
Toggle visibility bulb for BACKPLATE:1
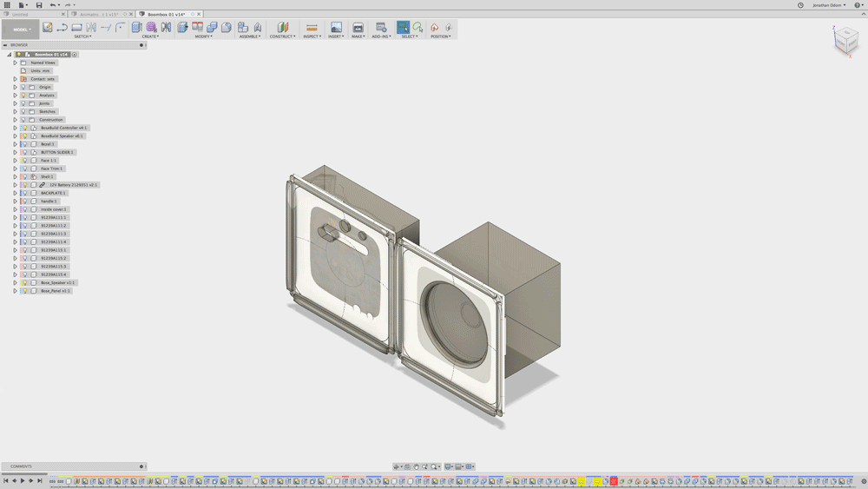point(23,193)
